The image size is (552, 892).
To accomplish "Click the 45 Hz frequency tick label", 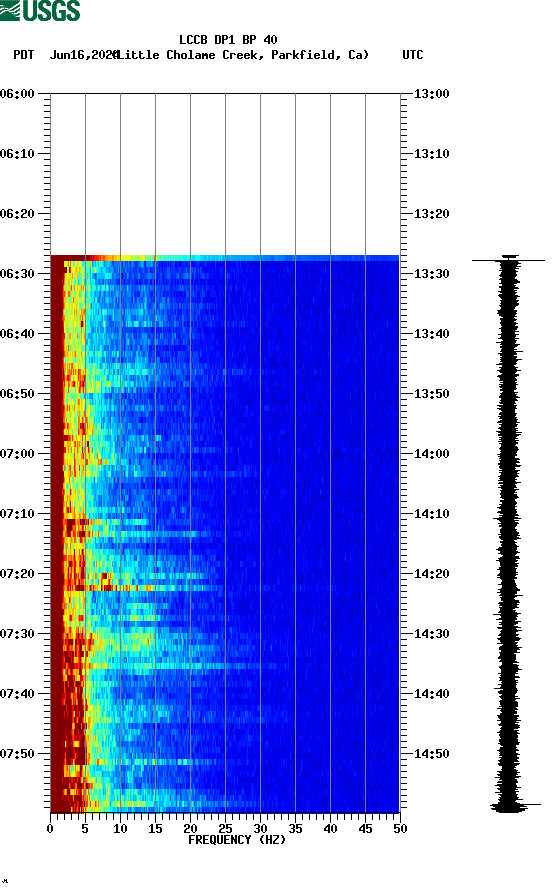I will tap(365, 829).
